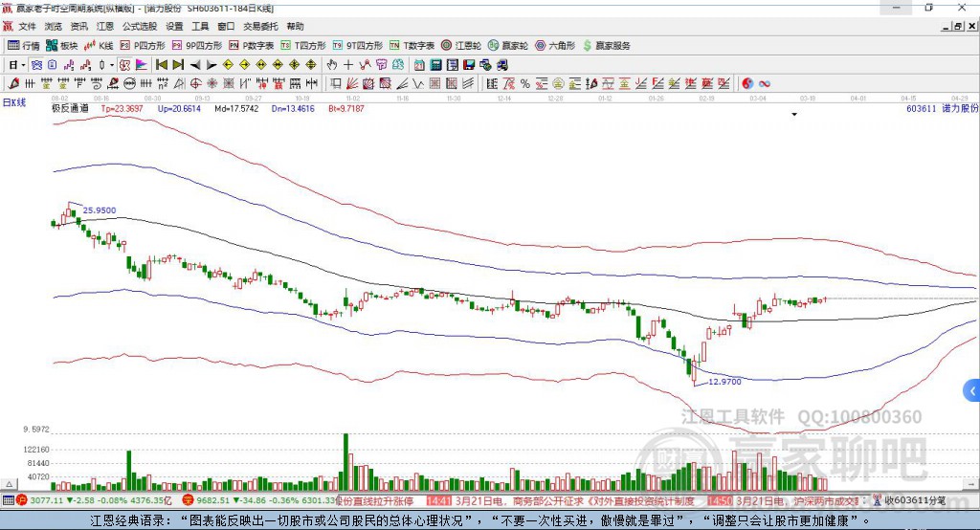The image size is (980, 530).
Task: Open the 设置 menu
Action: (x=174, y=26)
